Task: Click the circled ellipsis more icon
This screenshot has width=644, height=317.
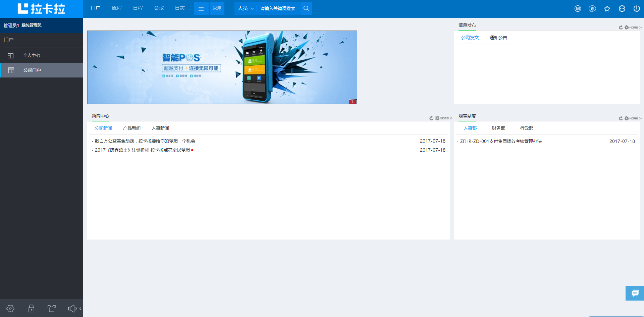Action: coord(622,9)
